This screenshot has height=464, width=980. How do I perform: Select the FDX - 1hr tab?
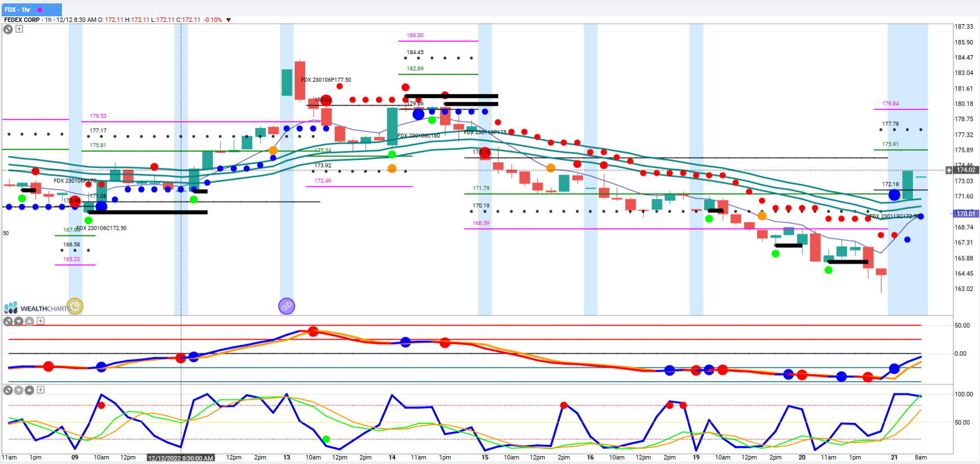coord(32,10)
